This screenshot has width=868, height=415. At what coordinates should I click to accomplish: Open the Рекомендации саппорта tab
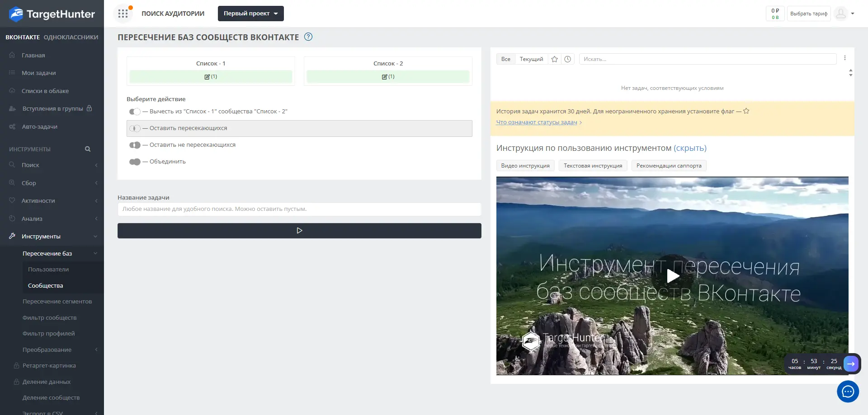click(x=669, y=166)
